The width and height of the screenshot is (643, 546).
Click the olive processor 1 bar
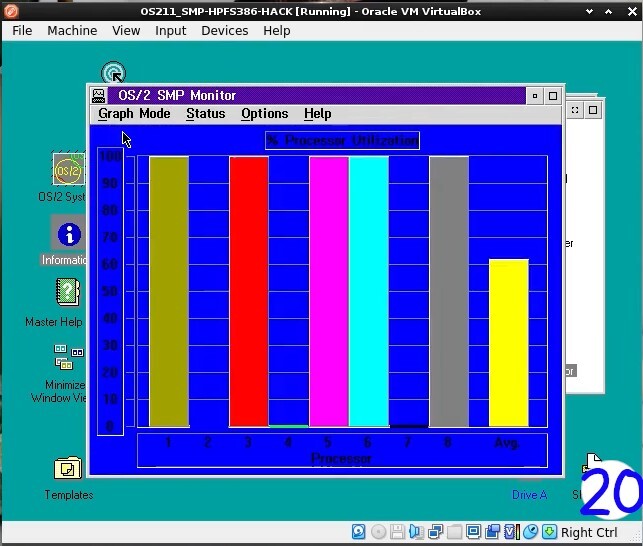169,292
